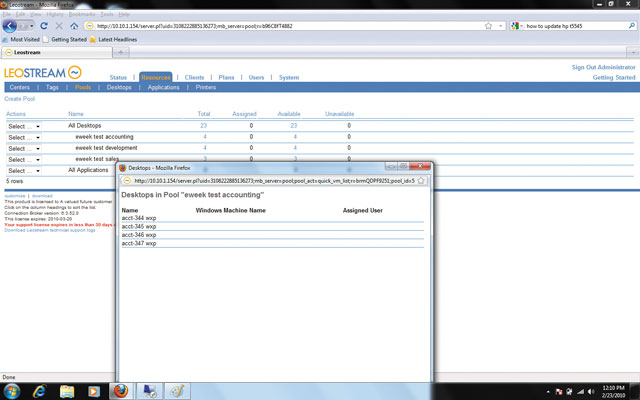640x400 pixels.
Task: Click the customize link
Action: tap(15, 196)
